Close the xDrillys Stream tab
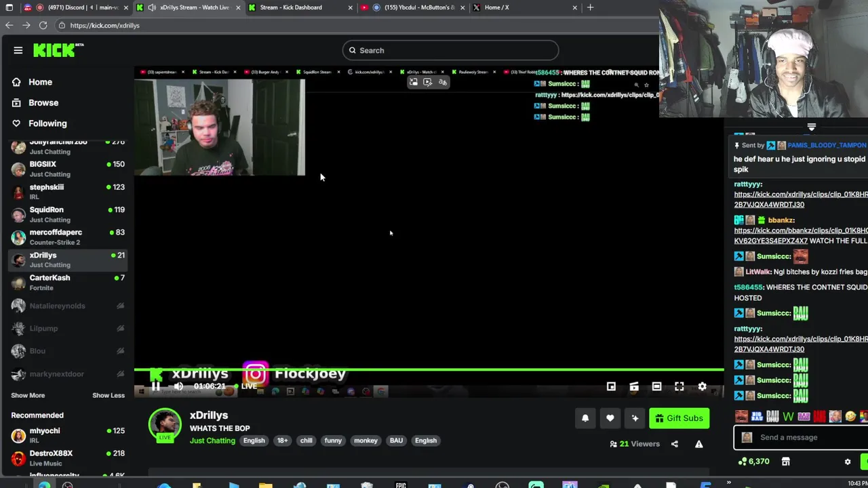The image size is (868, 488). pyautogui.click(x=238, y=7)
